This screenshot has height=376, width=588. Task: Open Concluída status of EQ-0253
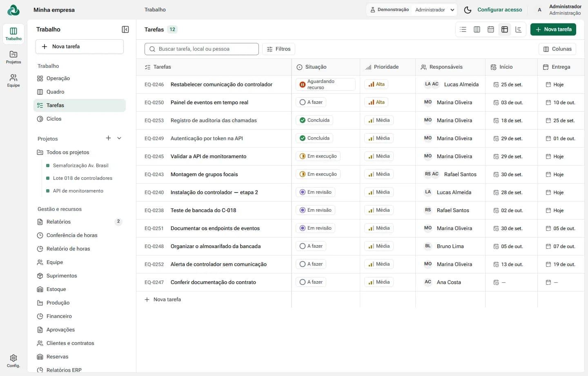[314, 120]
